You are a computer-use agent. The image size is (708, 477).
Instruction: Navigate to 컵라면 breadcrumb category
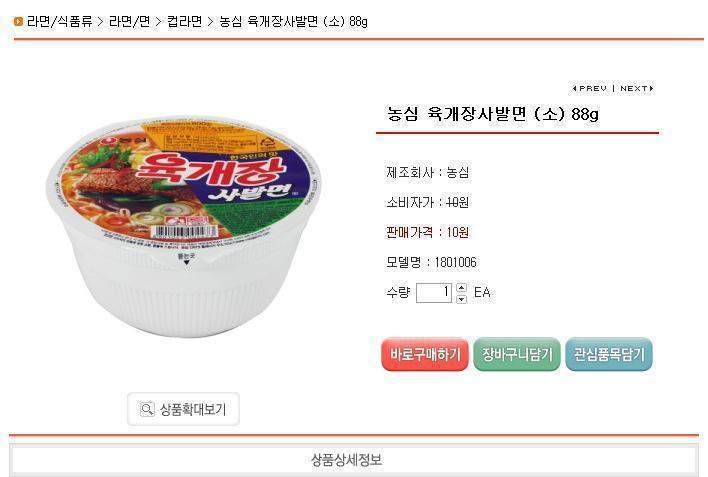pyautogui.click(x=184, y=21)
